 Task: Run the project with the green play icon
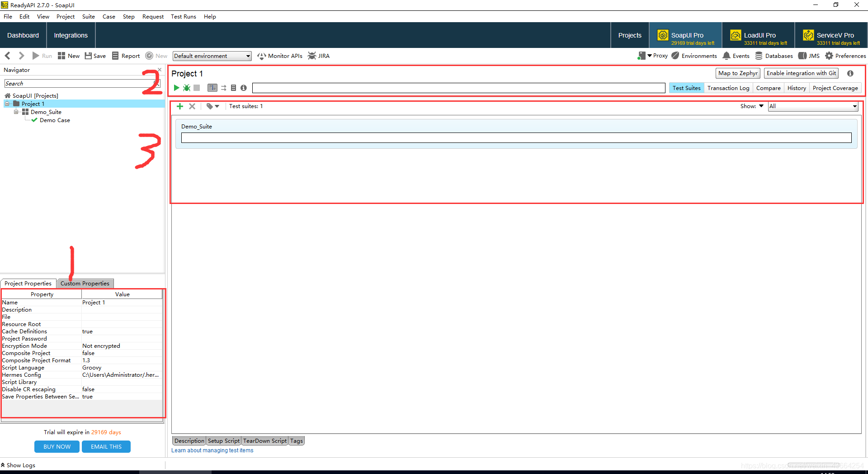point(177,88)
